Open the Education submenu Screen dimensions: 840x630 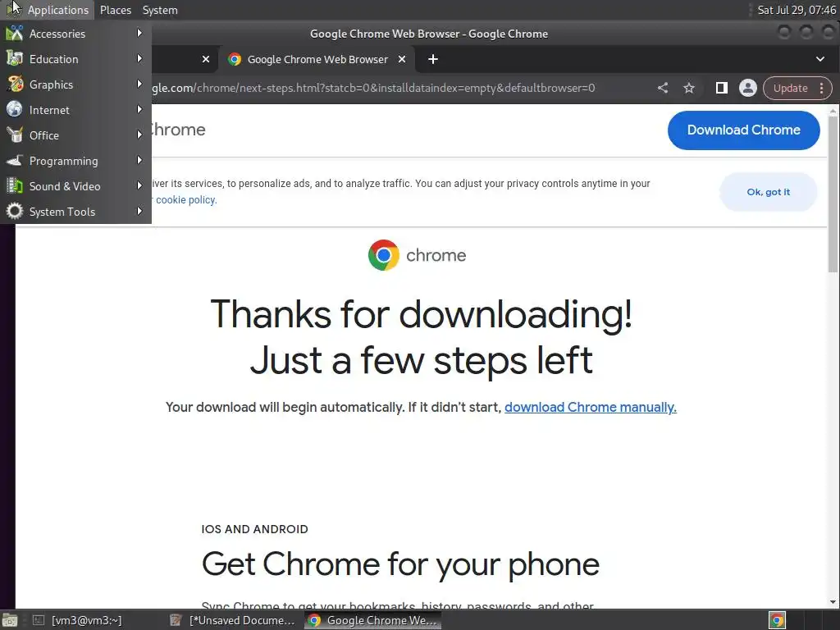[x=75, y=59]
